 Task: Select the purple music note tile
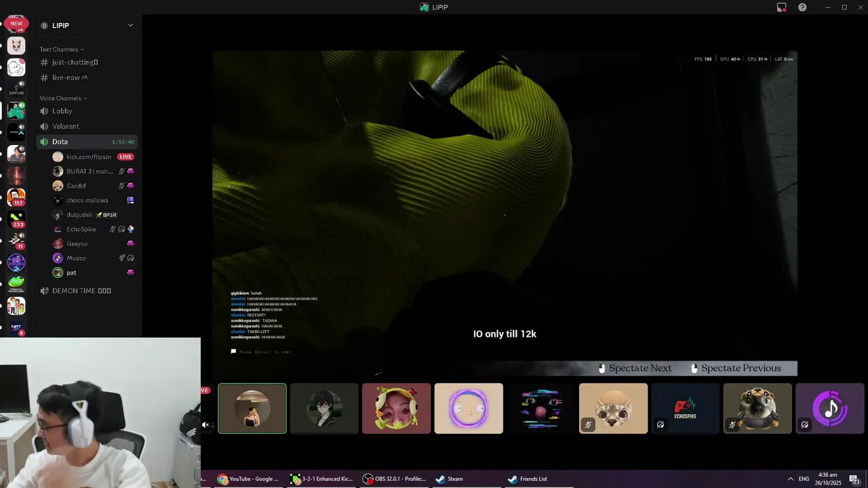830,409
